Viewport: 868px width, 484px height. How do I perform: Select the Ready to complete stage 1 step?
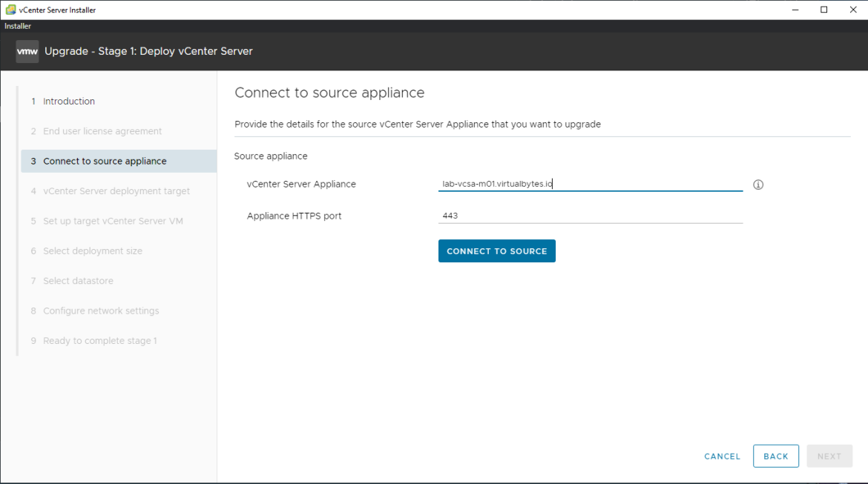[x=99, y=340]
